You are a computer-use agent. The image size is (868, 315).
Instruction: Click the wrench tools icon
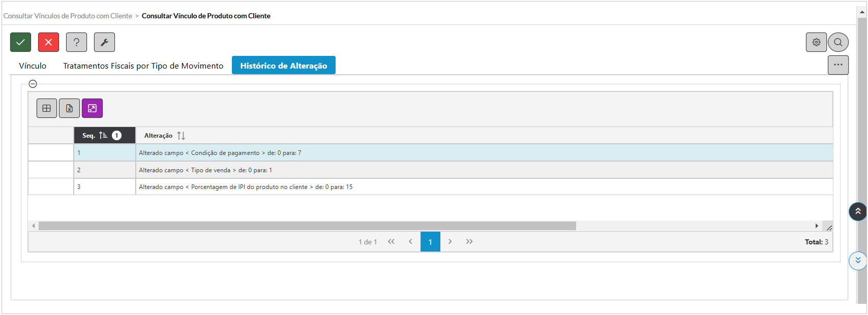(x=104, y=42)
